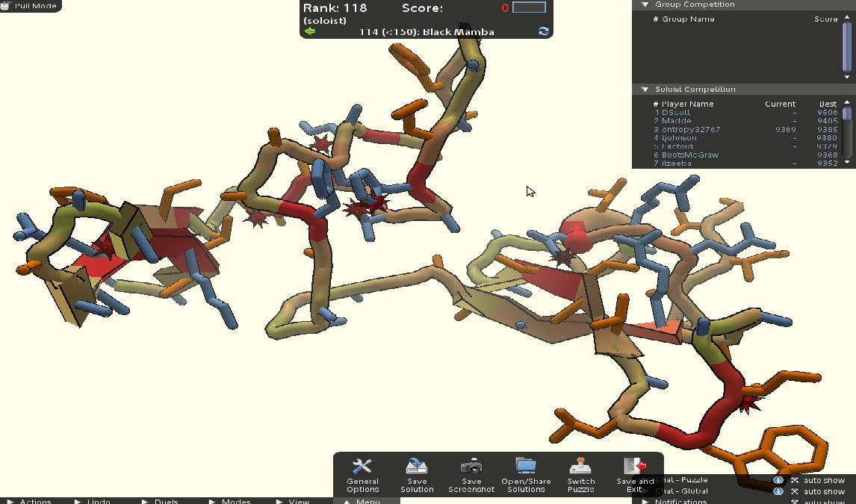Click the Save and Exit icon

click(635, 467)
